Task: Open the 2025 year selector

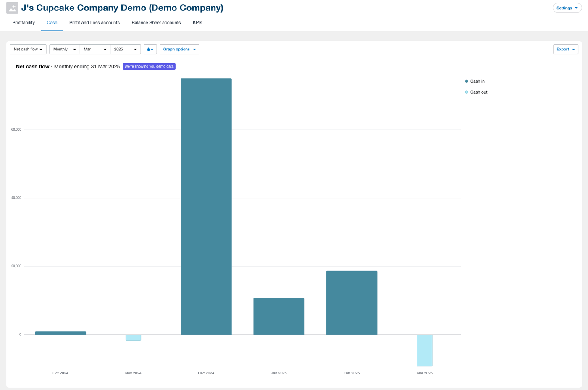Action: [125, 49]
